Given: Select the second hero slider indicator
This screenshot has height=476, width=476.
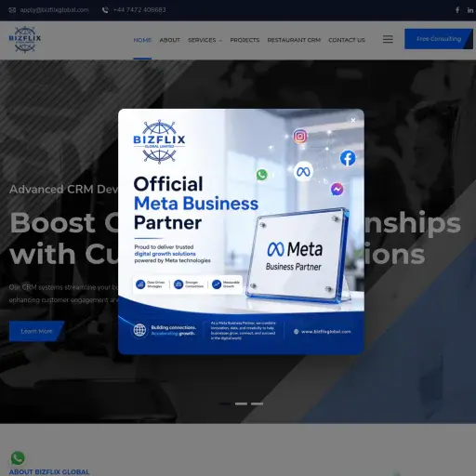Looking at the screenshot, I should [241, 403].
